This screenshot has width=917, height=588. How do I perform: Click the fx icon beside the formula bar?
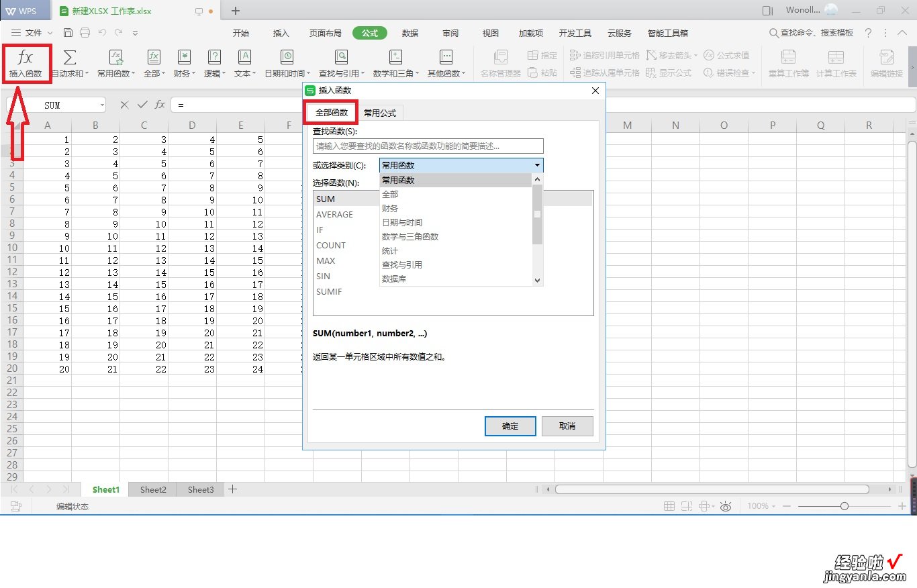(160, 105)
